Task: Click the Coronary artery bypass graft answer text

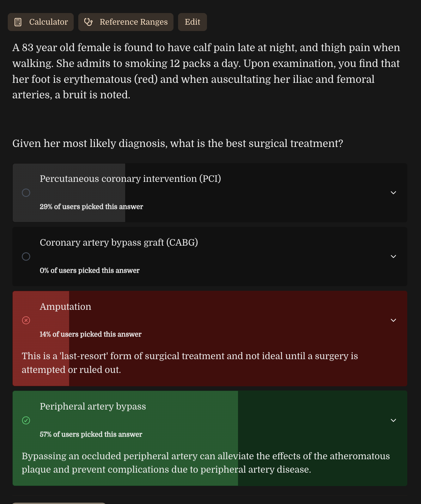Action: (x=119, y=242)
